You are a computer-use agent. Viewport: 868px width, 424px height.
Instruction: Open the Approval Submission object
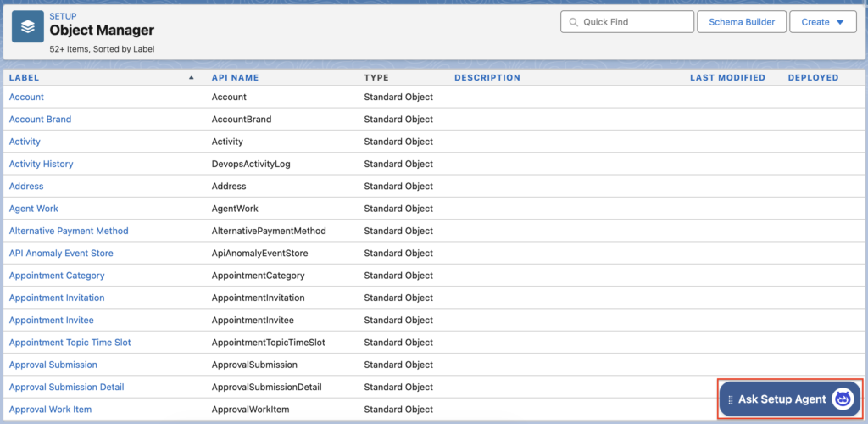click(x=53, y=365)
